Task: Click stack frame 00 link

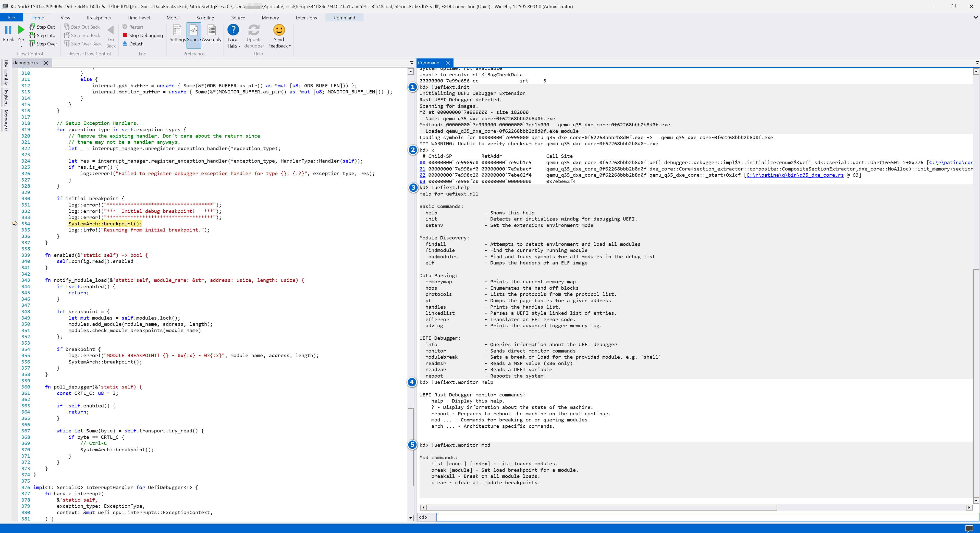Action: coord(422,162)
